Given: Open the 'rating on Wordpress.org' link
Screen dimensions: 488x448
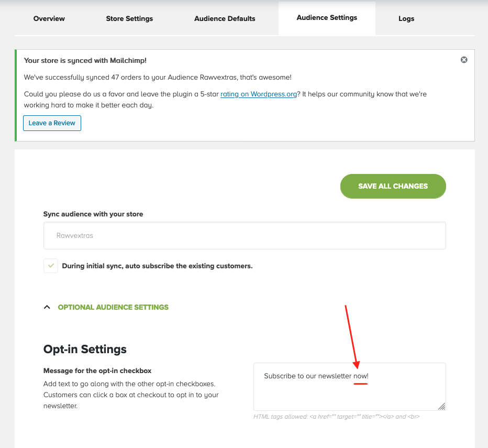Looking at the screenshot, I should pyautogui.click(x=258, y=94).
